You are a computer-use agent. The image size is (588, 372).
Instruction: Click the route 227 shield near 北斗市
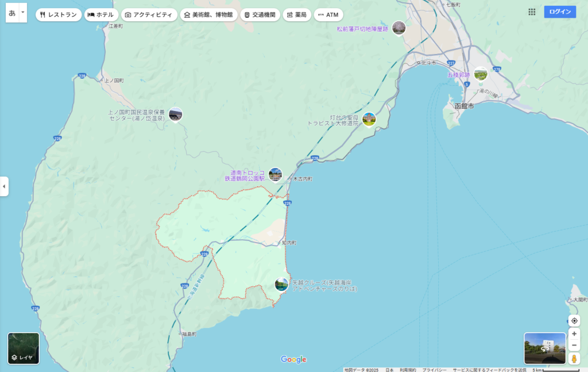tap(451, 63)
